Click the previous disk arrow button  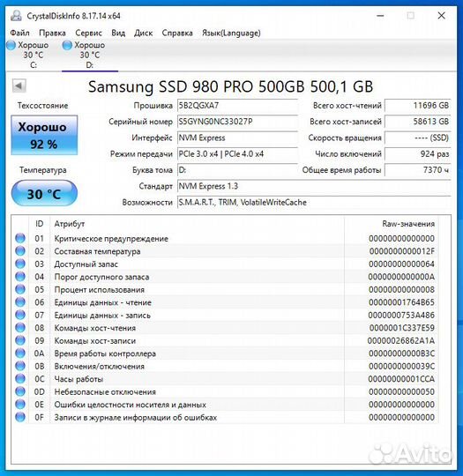[x=19, y=86]
